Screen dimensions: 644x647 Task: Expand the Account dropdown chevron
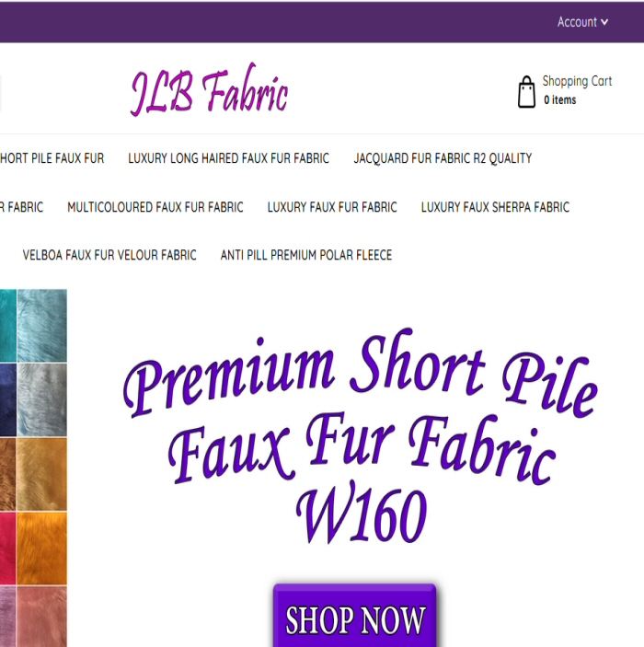tap(604, 22)
